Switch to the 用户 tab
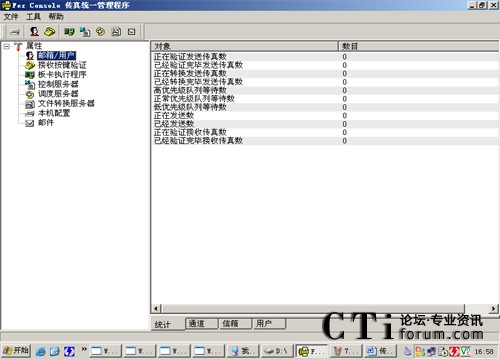 tap(269, 323)
